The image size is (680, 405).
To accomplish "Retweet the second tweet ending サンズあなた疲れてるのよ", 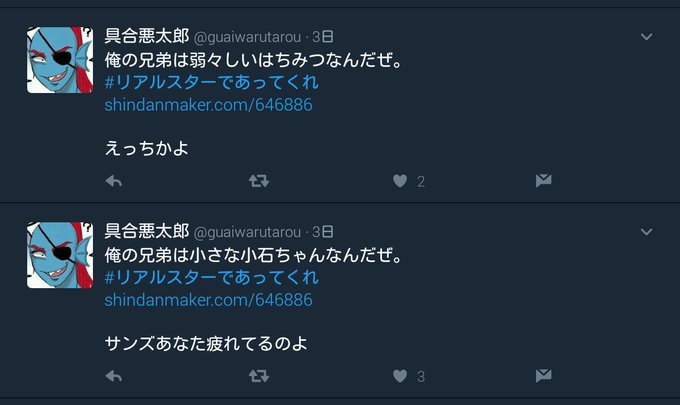I will (x=259, y=376).
